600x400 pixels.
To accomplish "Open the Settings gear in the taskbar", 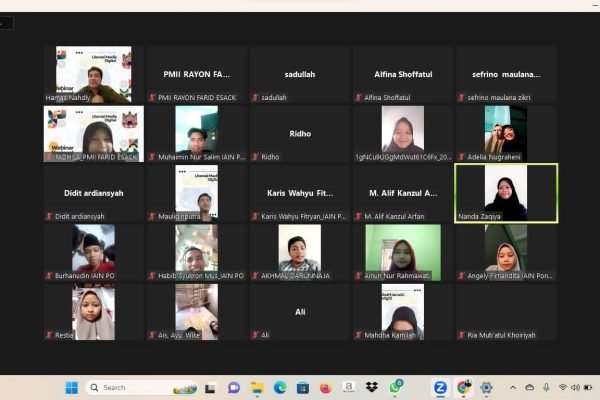I will click(x=486, y=387).
